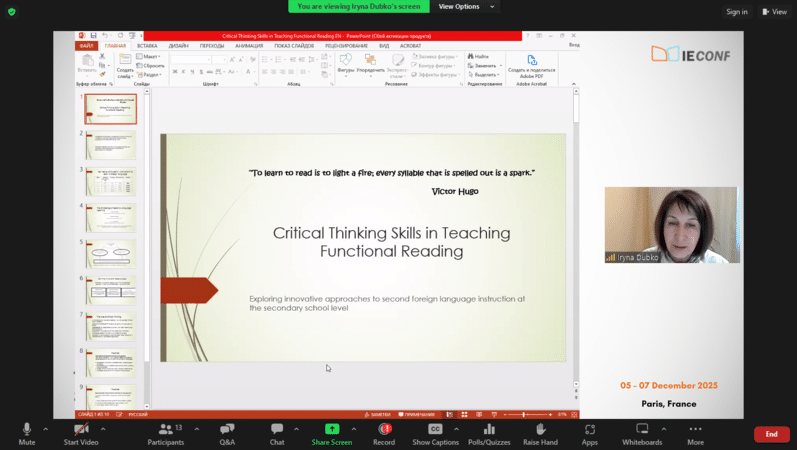Open the Q&A window

(227, 433)
